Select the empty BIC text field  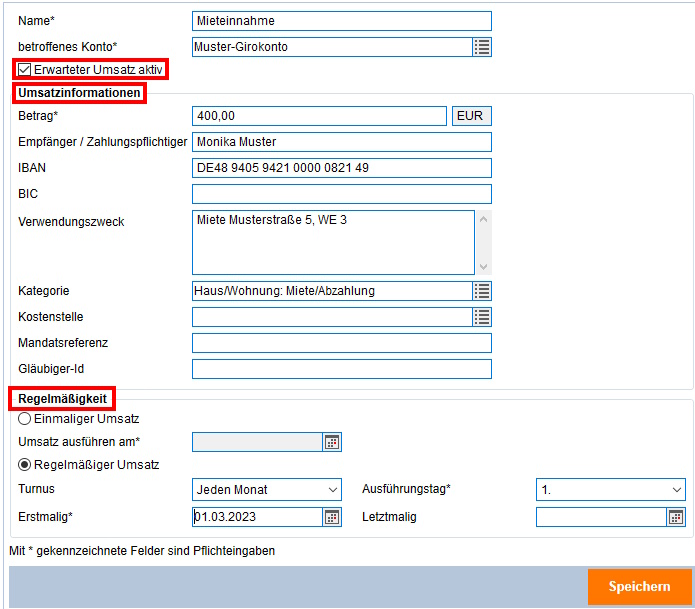341,194
